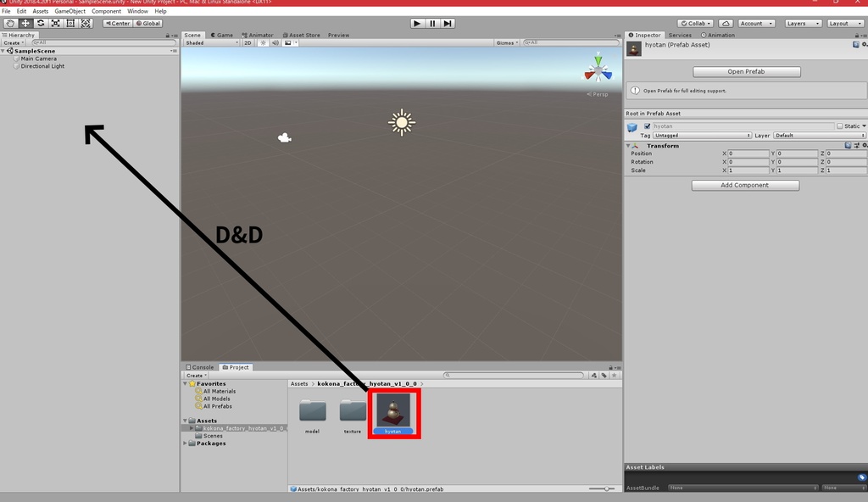This screenshot has width=868, height=502.
Task: Collapse the Transform component foldout
Action: pos(628,146)
